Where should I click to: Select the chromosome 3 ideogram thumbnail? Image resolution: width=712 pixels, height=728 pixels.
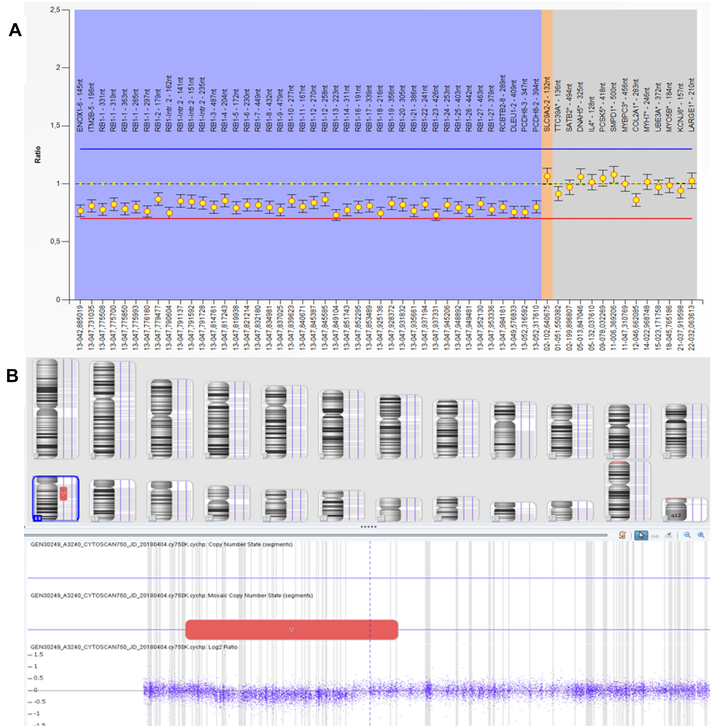coord(170,418)
